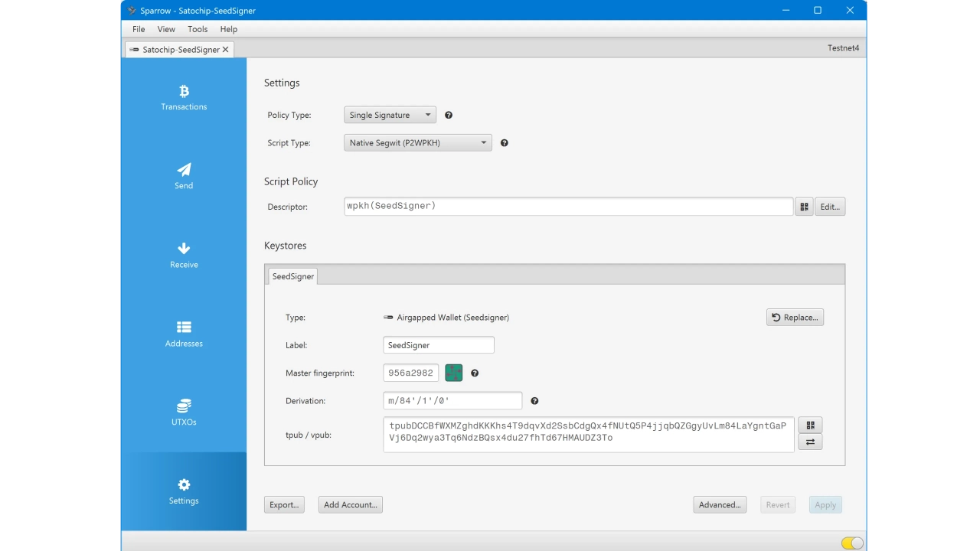Viewport: 980px width, 551px height.
Task: Click the Add Account... button
Action: pyautogui.click(x=351, y=504)
